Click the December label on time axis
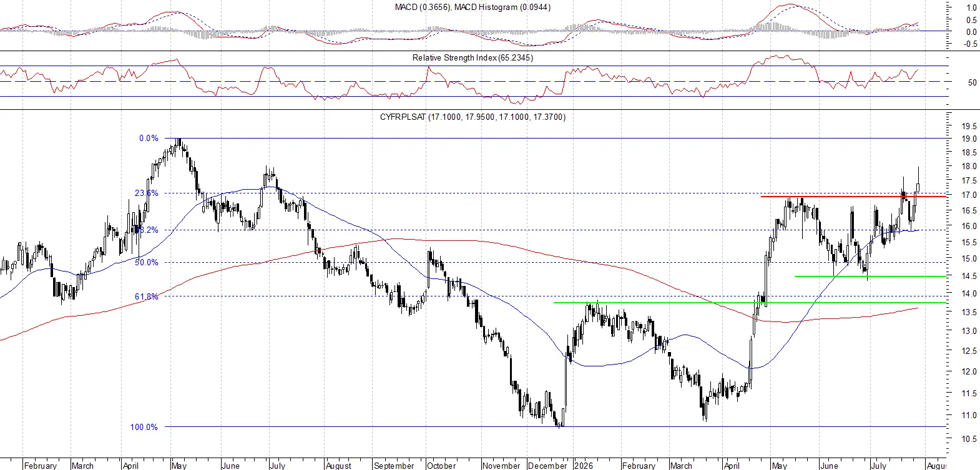This screenshot has height=470, width=980. 547,466
